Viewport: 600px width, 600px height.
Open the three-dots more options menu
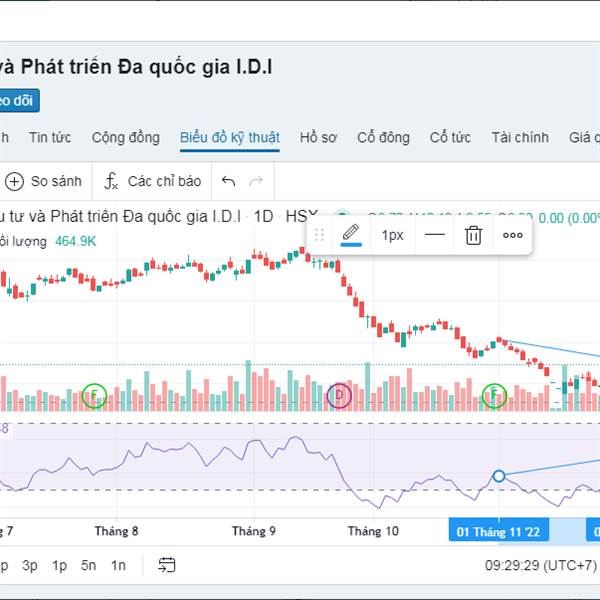(513, 235)
